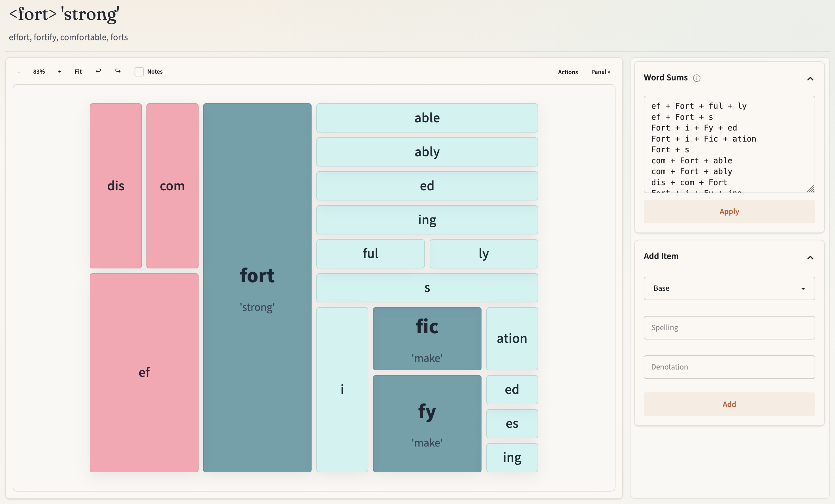Image resolution: width=835 pixels, height=504 pixels.
Task: Select the small 'ing' block beside fy
Action: coord(512,458)
